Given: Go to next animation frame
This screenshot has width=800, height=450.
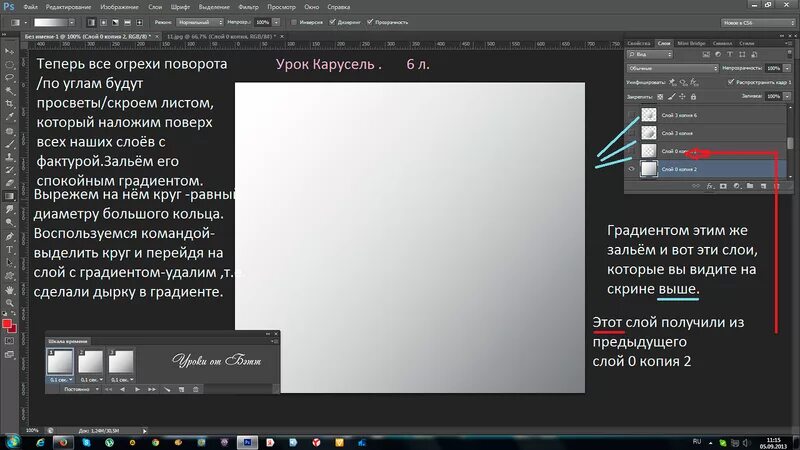Looking at the screenshot, I should point(152,389).
